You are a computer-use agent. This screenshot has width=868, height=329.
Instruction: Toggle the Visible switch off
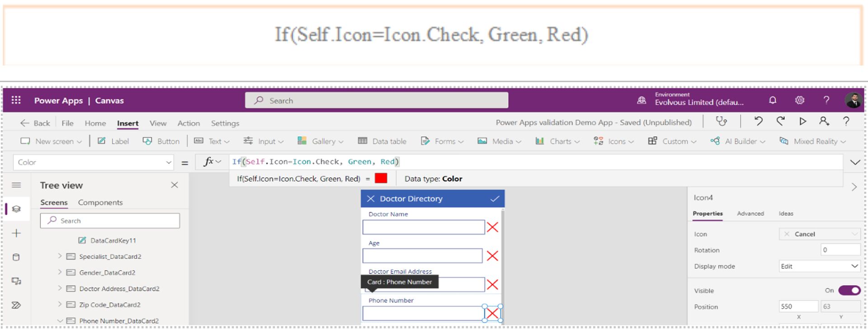[x=849, y=291]
